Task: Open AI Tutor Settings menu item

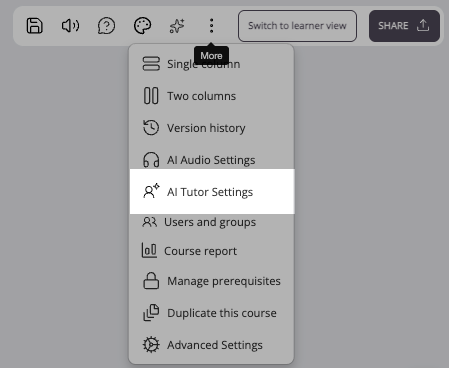Action: coord(212,192)
